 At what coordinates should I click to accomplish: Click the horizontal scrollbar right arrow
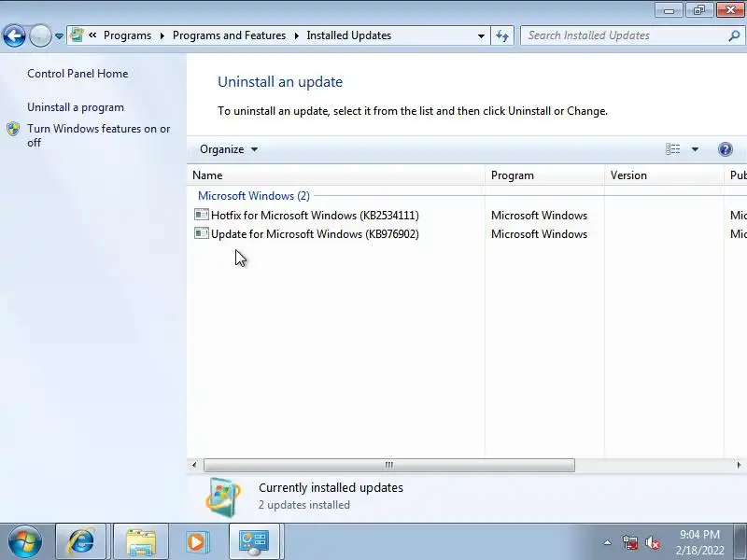[739, 465]
